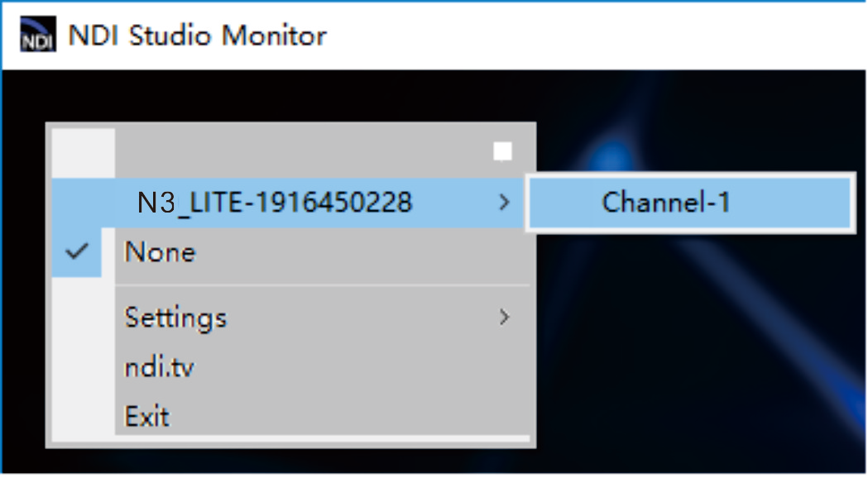Click the separator line above Settings
This screenshot has width=868, height=478.
[x=322, y=285]
